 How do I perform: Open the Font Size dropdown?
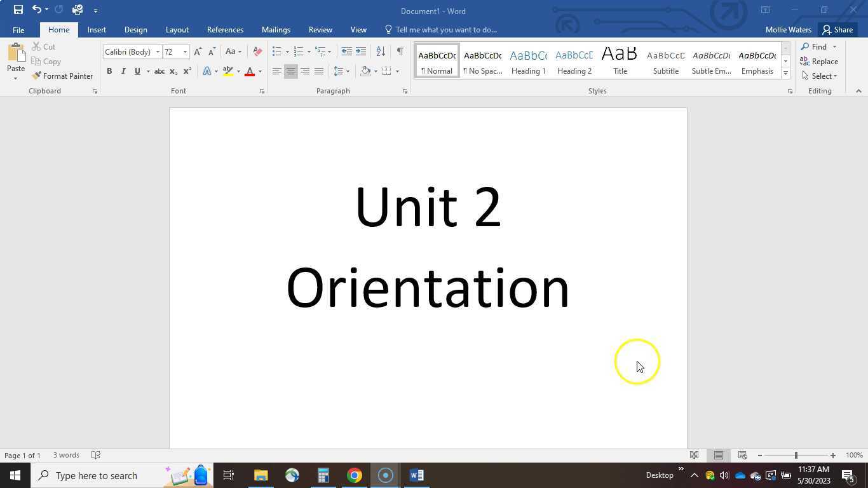[184, 51]
